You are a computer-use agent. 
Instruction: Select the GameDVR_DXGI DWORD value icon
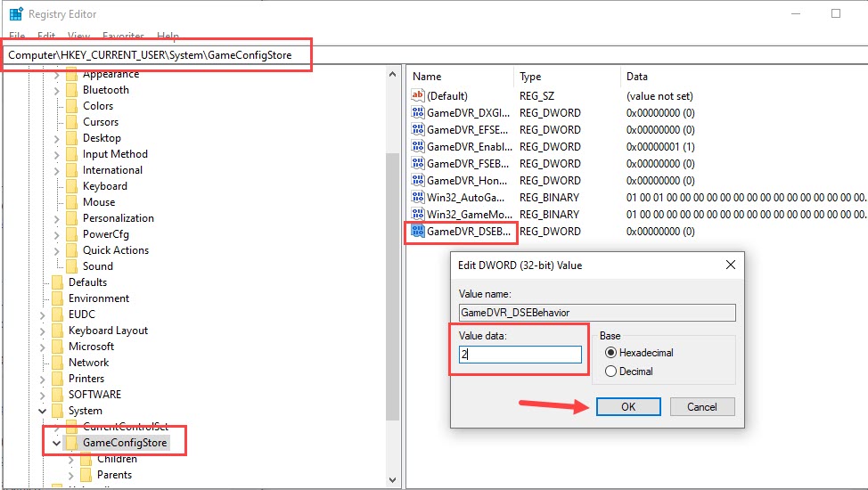coord(417,113)
